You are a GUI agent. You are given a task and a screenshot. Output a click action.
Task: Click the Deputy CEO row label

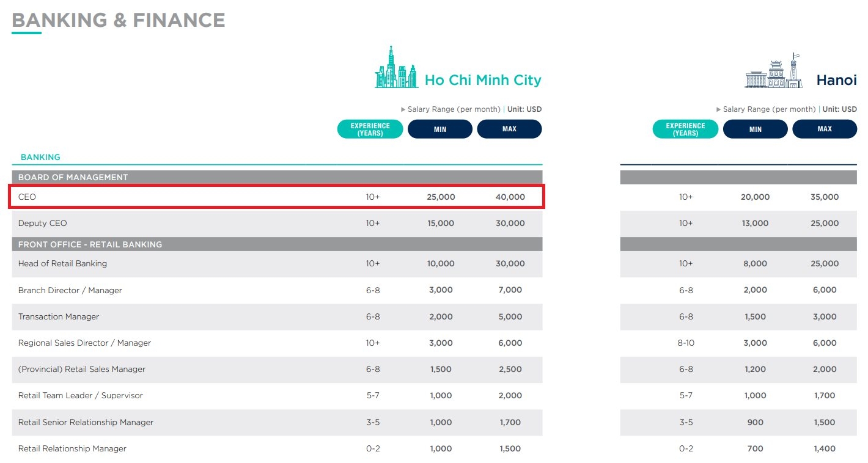point(43,224)
